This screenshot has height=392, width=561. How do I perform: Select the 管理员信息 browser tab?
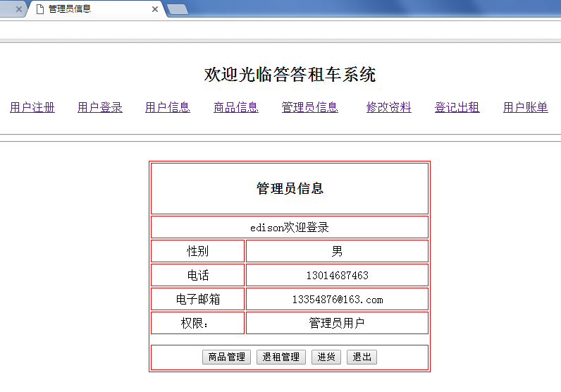click(x=97, y=9)
